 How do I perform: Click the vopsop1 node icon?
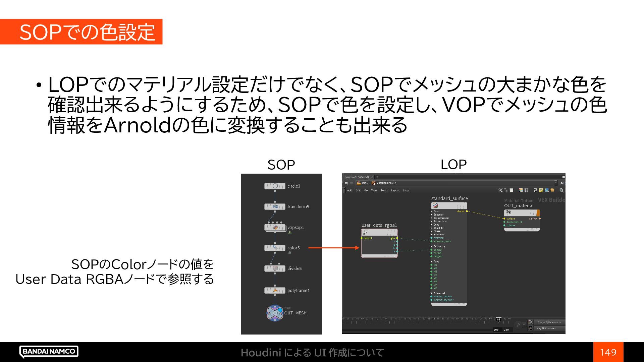(x=275, y=228)
